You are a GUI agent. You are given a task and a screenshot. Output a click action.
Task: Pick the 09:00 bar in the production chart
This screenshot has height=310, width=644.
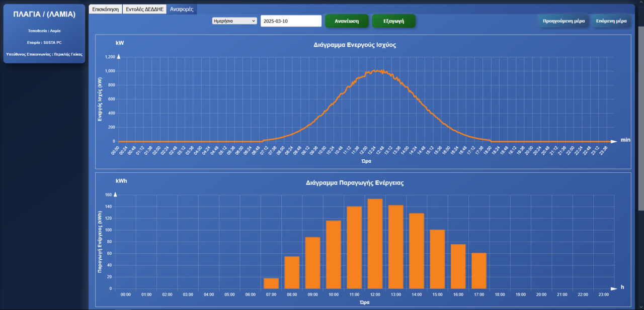(313, 263)
